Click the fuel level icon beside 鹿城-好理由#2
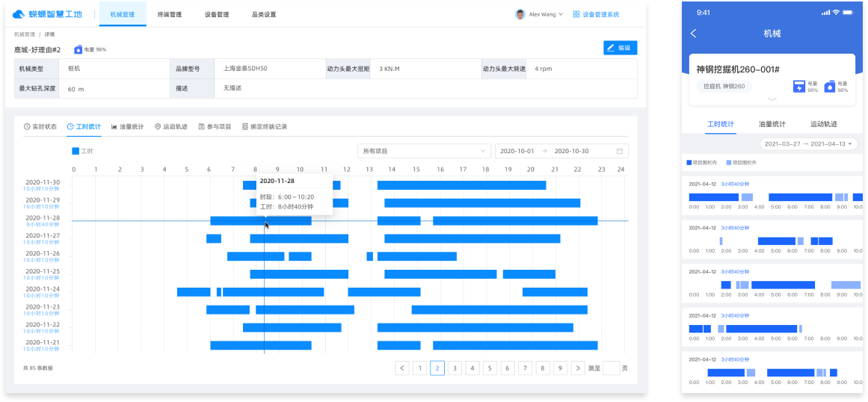The image size is (868, 402). [79, 49]
